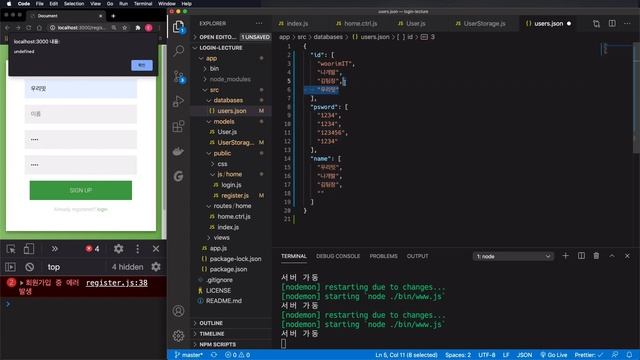Open the terminal selector 1: node dropdown
This screenshot has width=640, height=360.
point(513,256)
